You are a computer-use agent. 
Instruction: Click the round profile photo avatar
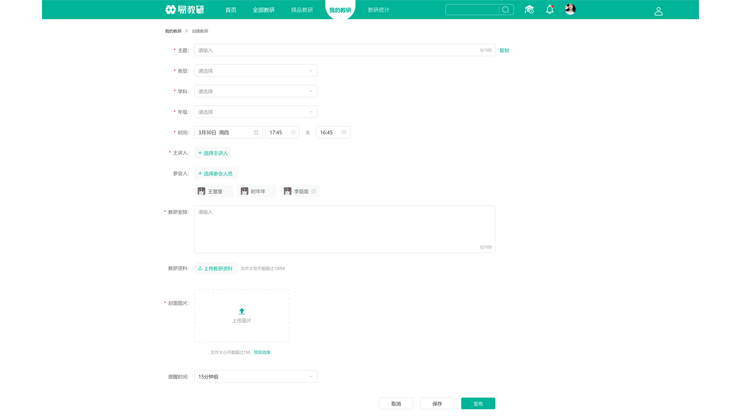570,9
